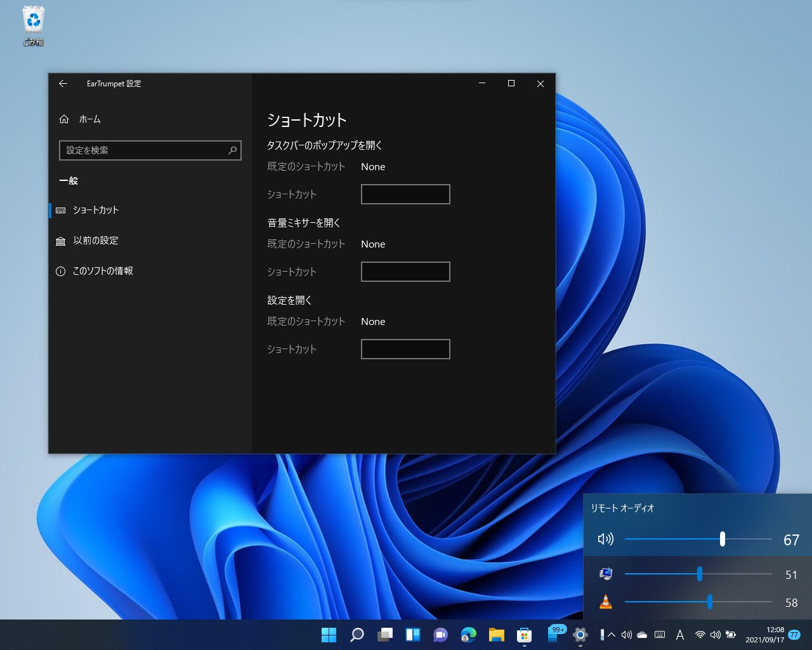This screenshot has height=650, width=812.
Task: Set VLC volume by clicking its slider
Action: (x=709, y=602)
